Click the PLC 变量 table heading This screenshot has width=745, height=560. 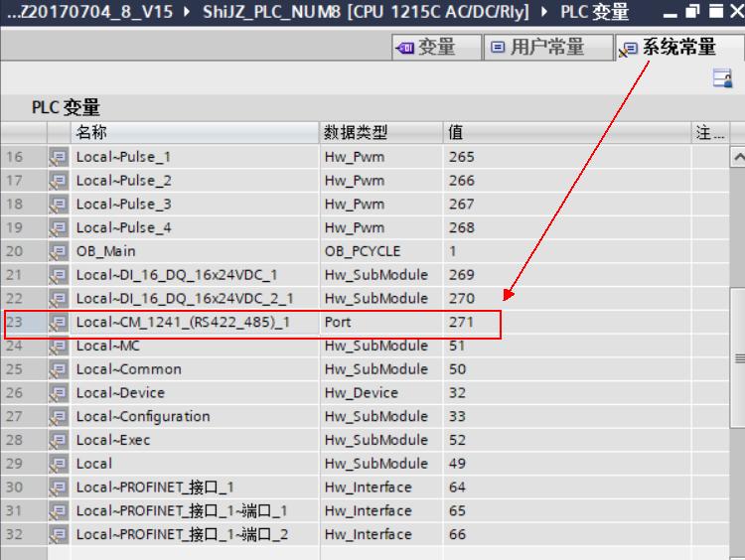coord(66,107)
